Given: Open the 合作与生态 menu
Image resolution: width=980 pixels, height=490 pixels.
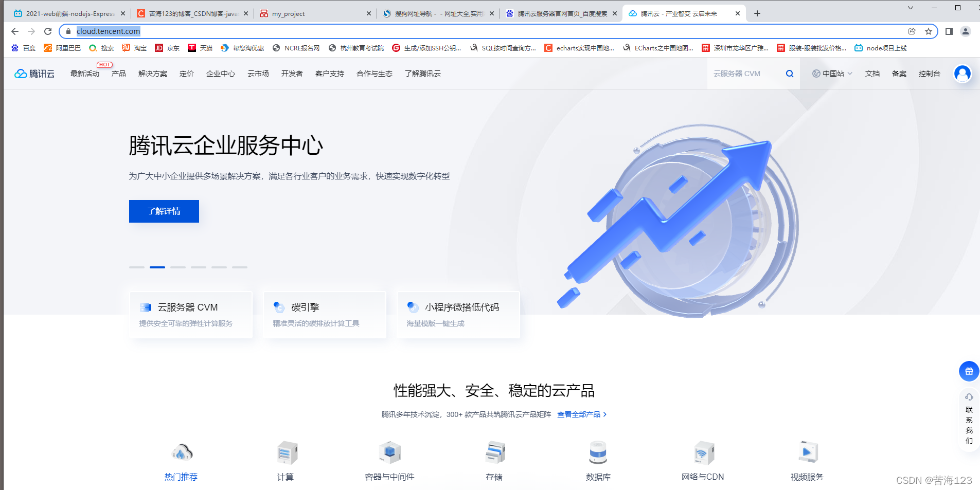Looking at the screenshot, I should pos(375,74).
